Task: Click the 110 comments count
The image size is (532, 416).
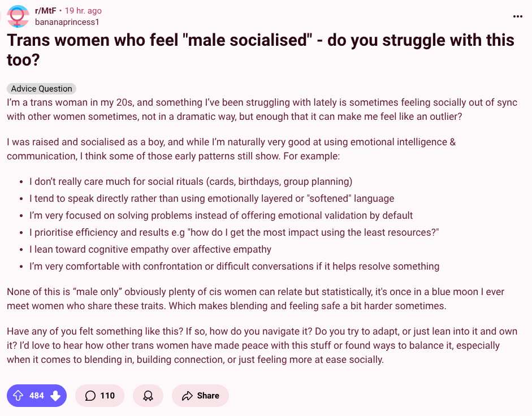Action: pyautogui.click(x=107, y=396)
